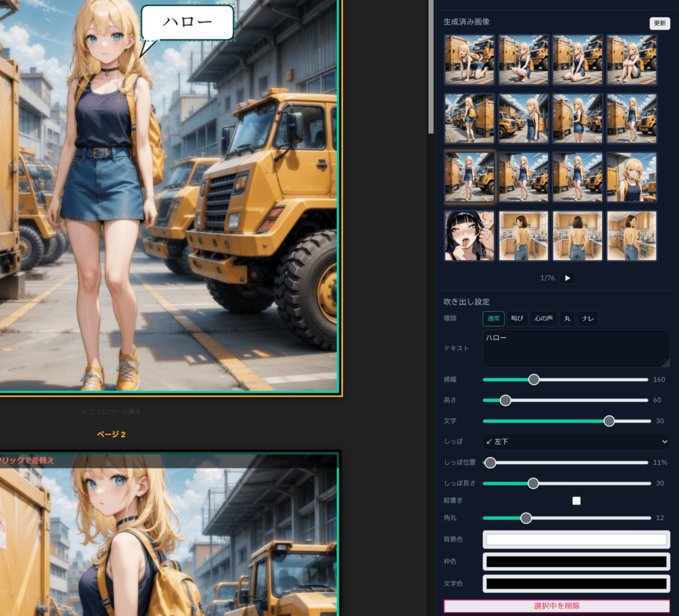Click the 角丸 corner radius slider handle
Image resolution: width=679 pixels, height=616 pixels.
click(526, 518)
